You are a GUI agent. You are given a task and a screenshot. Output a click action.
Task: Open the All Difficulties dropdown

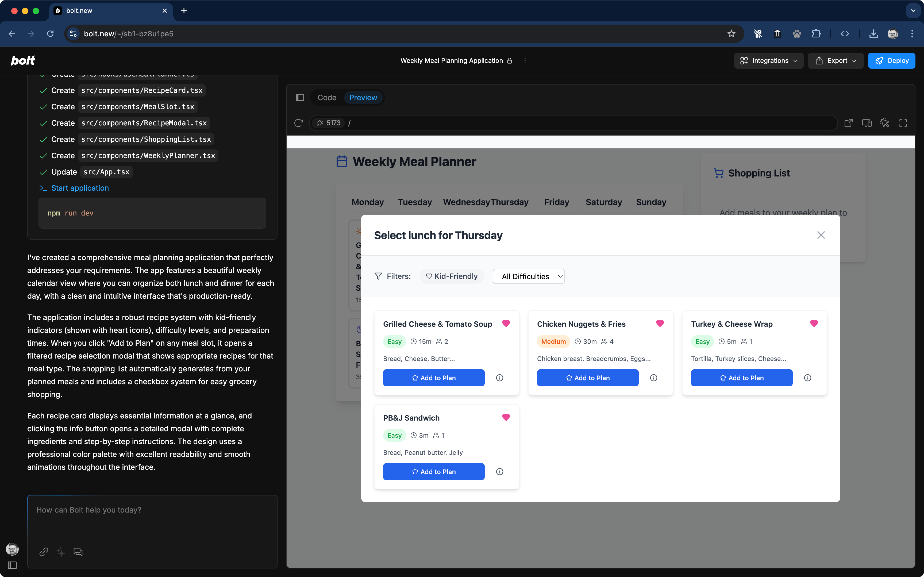[529, 276]
